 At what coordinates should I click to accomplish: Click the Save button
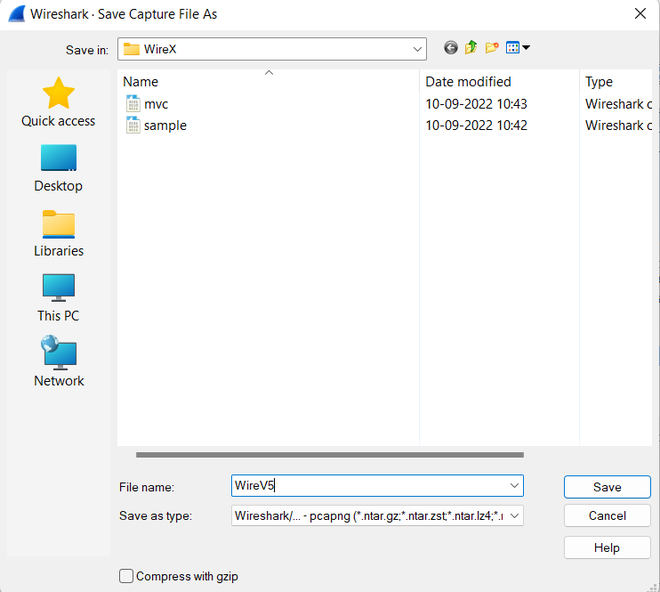click(x=607, y=487)
